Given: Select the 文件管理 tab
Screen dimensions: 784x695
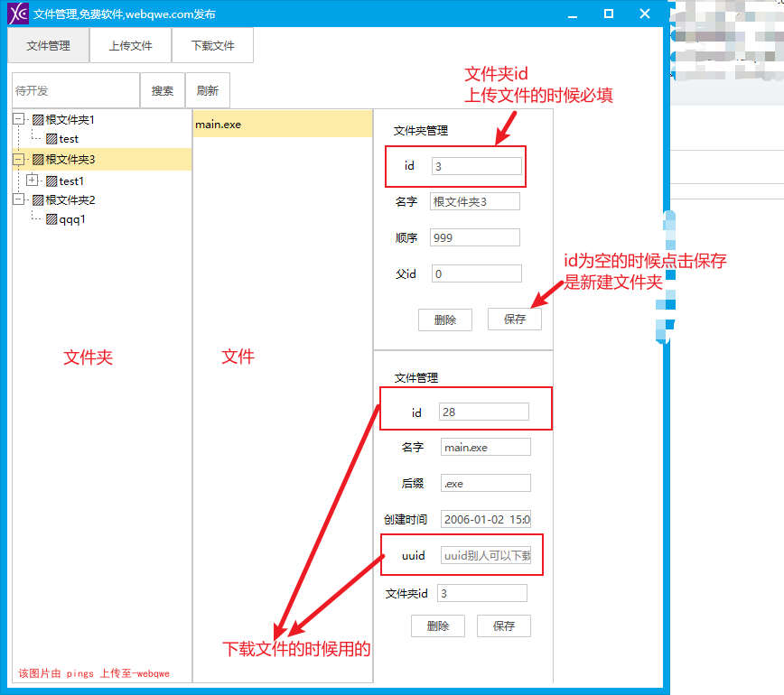Looking at the screenshot, I should (49, 45).
